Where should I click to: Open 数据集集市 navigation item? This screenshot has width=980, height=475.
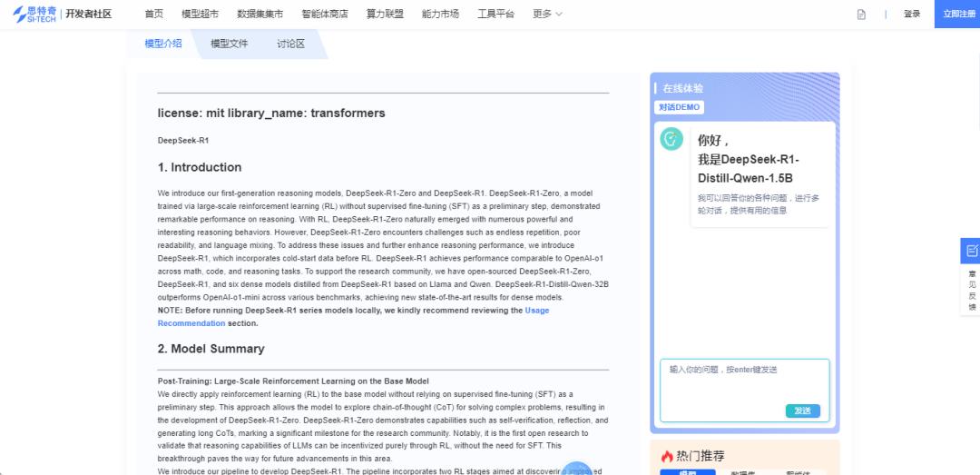(260, 14)
